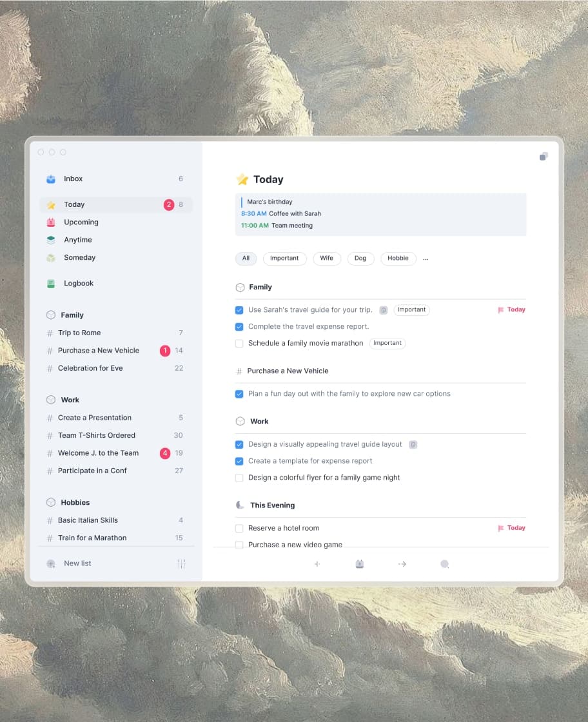The width and height of the screenshot is (588, 722).
Task: Open the "Train for a Marathon" project
Action: point(115,538)
